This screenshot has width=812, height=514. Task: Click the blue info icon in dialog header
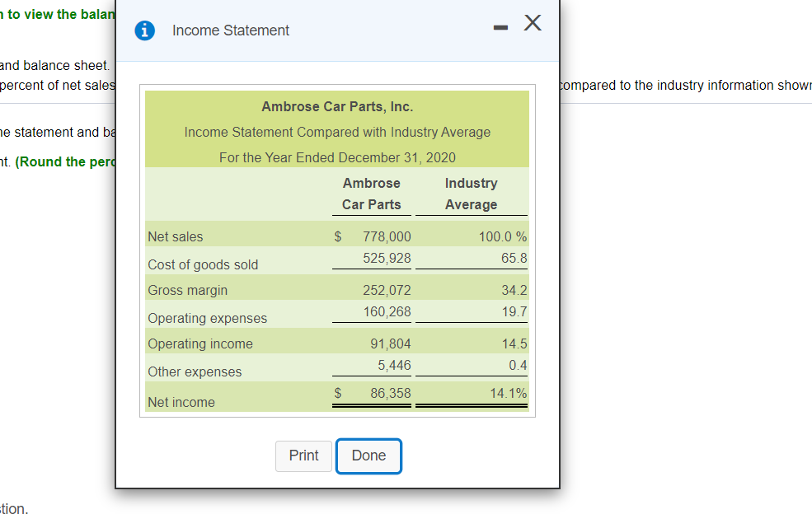pos(146,30)
